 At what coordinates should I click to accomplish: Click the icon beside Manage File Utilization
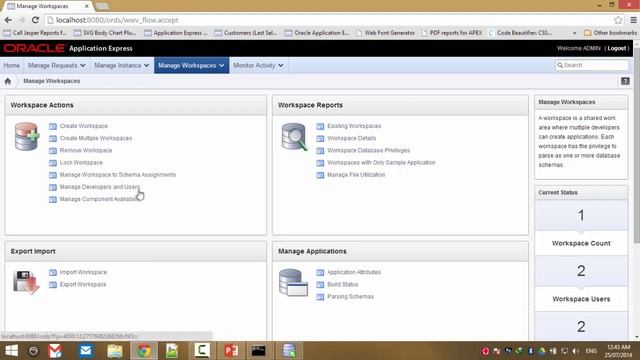pyautogui.click(x=320, y=175)
